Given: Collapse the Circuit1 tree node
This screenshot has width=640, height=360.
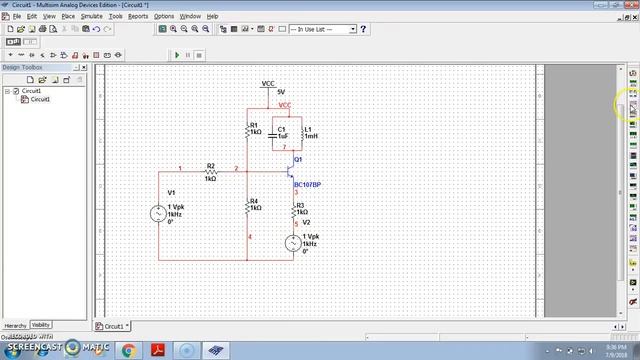Looking at the screenshot, I should coord(7,91).
